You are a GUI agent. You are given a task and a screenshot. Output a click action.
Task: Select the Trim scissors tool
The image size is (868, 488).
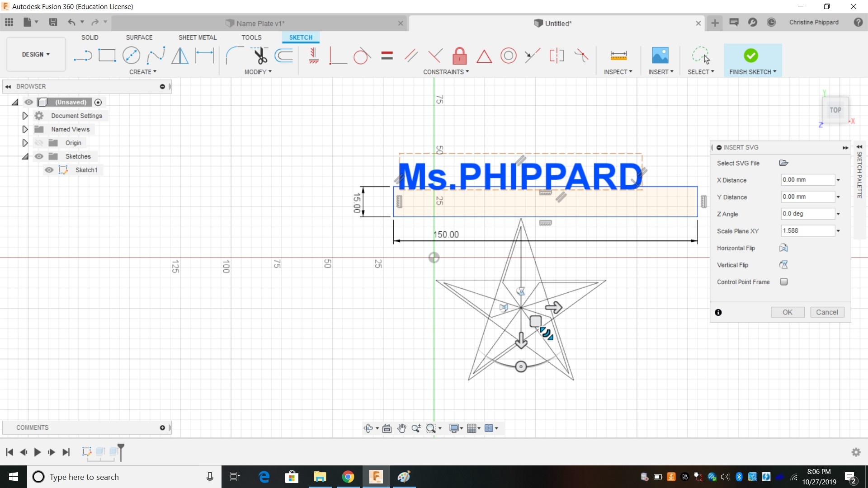pos(260,56)
